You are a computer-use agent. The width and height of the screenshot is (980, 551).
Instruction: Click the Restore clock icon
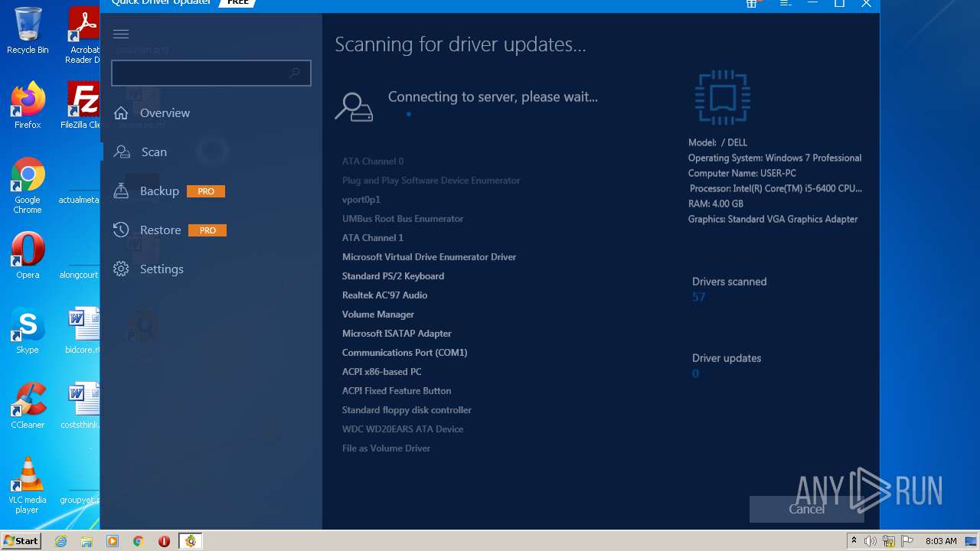120,230
